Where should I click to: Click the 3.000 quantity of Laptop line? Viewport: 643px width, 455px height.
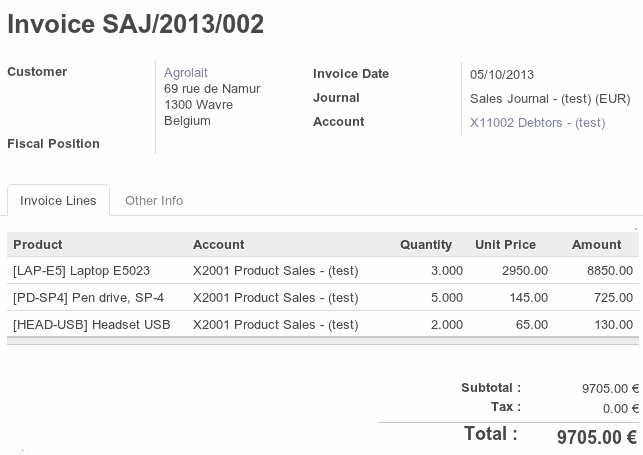[x=446, y=270]
